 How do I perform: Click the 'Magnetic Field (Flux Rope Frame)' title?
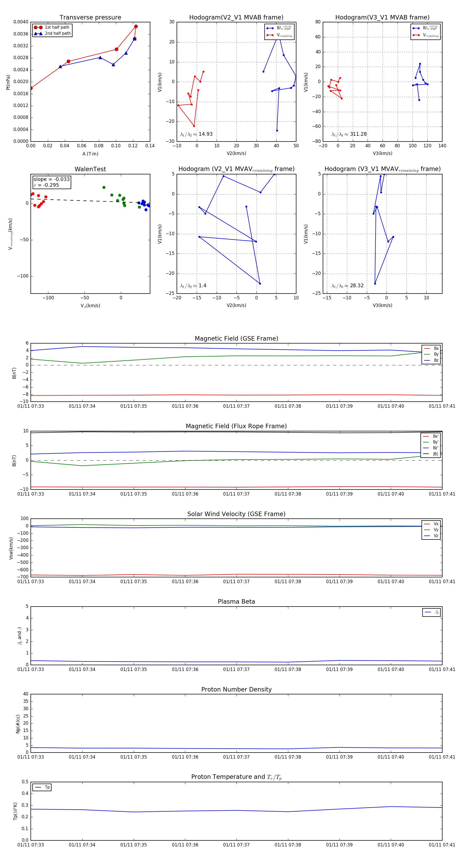pos(236,426)
